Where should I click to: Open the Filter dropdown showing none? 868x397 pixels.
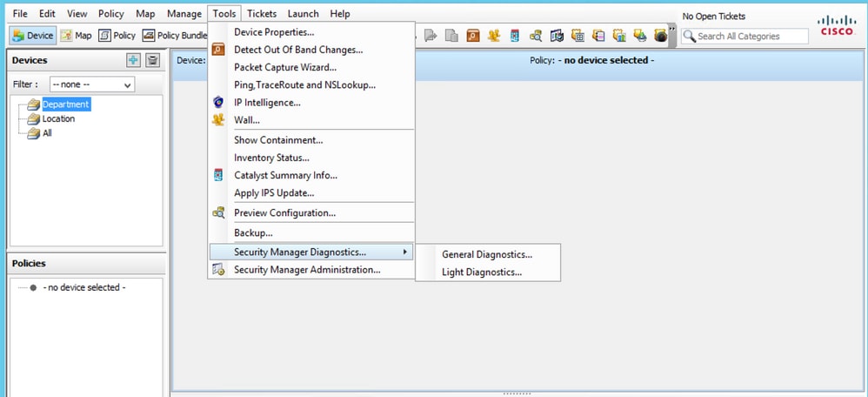tap(92, 84)
